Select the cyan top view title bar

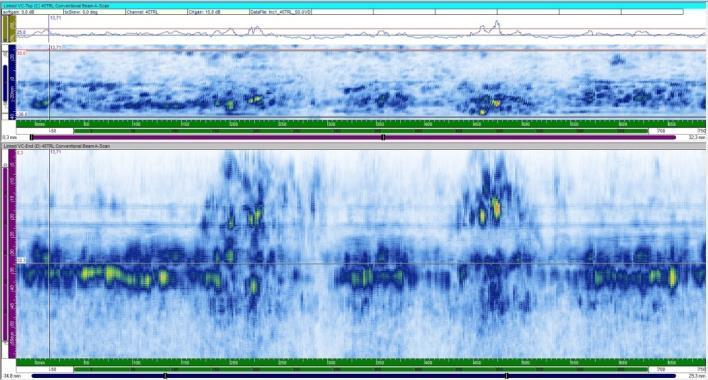click(354, 5)
